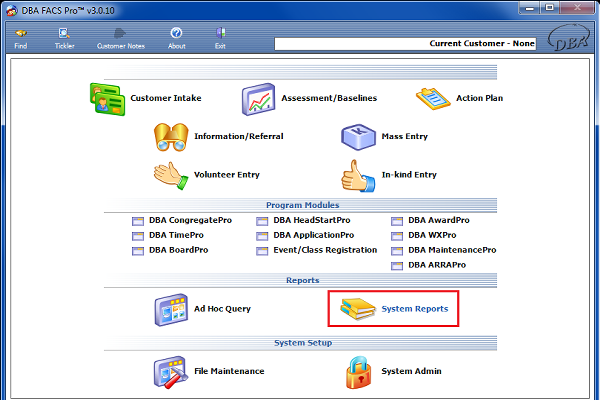Open the In-kind Entry thumbs-up icon
This screenshot has height=400, width=600.
[x=358, y=174]
